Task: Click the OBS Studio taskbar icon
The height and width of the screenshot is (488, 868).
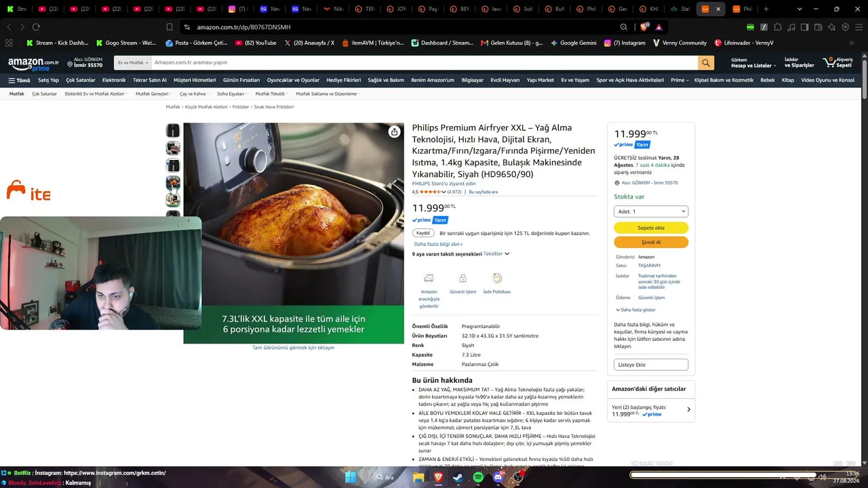Action: click(x=518, y=477)
